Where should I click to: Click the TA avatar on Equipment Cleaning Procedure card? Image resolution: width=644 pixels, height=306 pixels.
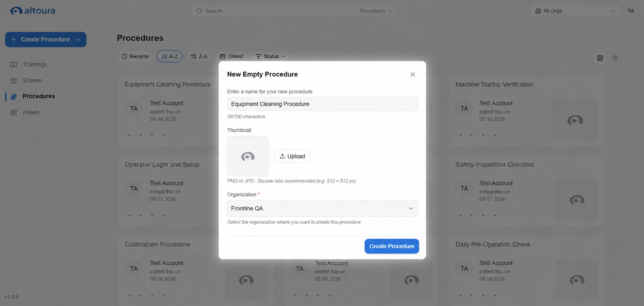click(x=134, y=109)
